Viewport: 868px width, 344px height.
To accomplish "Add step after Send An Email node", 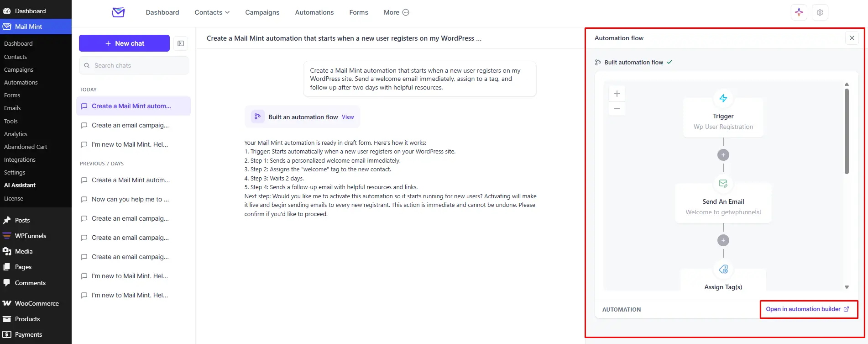I will 723,240.
